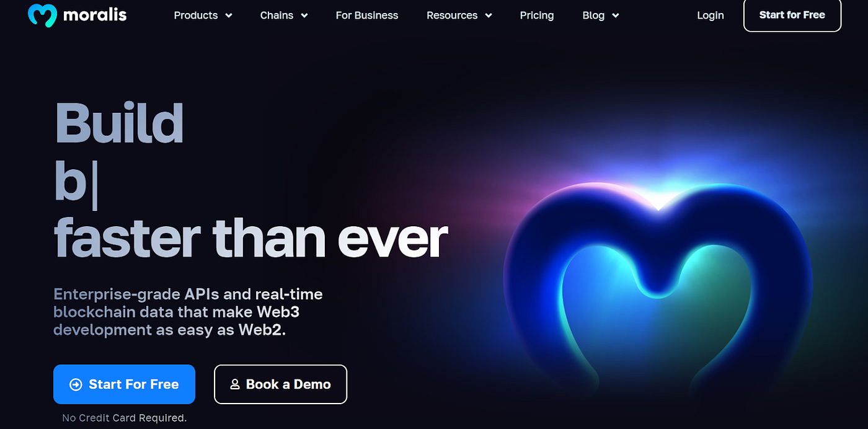868x429 pixels.
Task: Expand the Products dropdown chevron
Action: coord(229,15)
